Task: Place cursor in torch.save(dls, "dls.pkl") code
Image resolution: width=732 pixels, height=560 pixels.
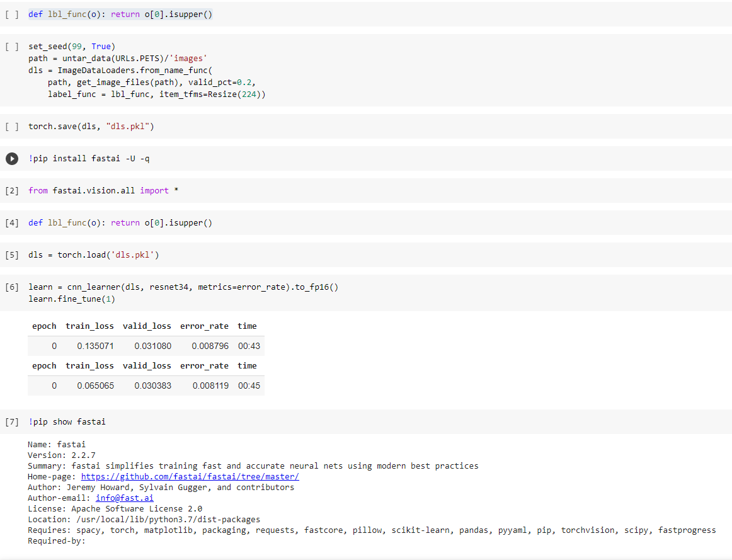Action: 91,127
